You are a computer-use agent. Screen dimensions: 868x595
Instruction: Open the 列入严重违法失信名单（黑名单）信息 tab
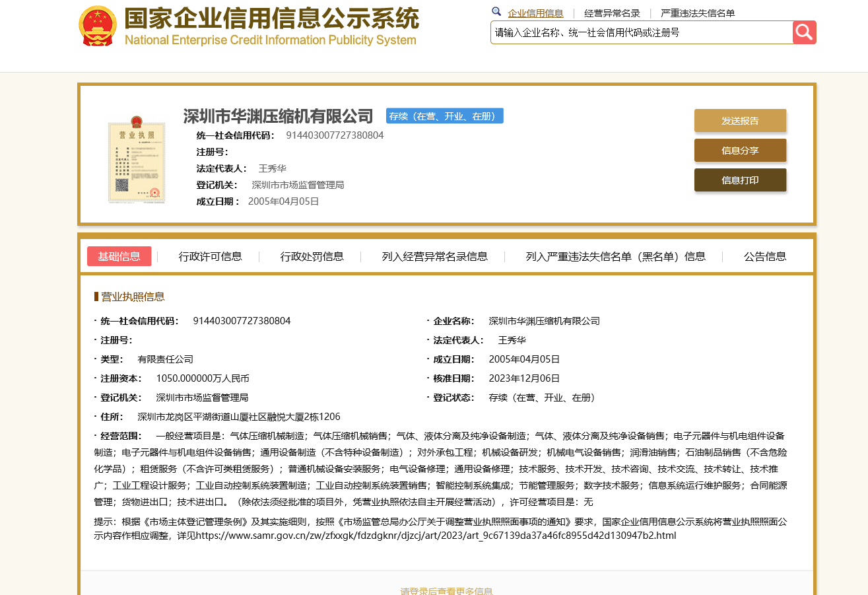[x=615, y=256]
